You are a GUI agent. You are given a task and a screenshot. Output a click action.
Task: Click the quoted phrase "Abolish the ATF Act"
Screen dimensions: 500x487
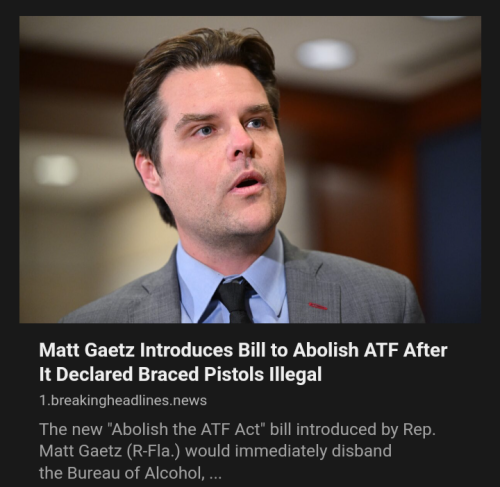(x=186, y=429)
